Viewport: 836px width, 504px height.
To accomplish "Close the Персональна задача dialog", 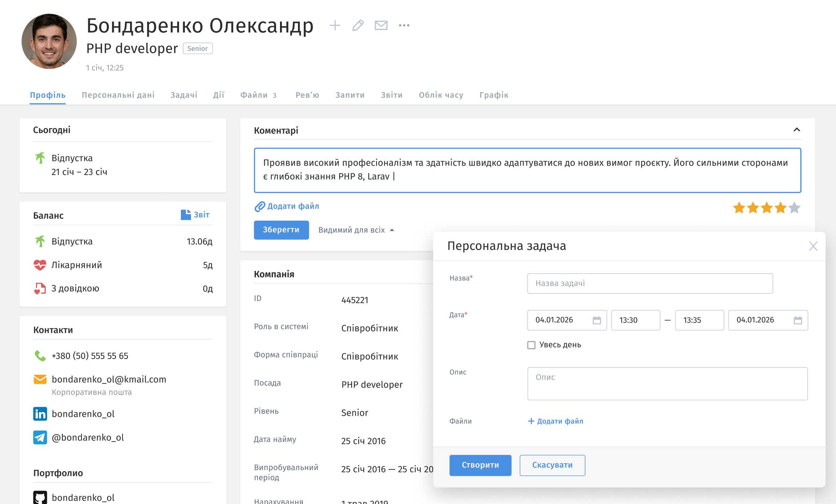I will point(813,246).
